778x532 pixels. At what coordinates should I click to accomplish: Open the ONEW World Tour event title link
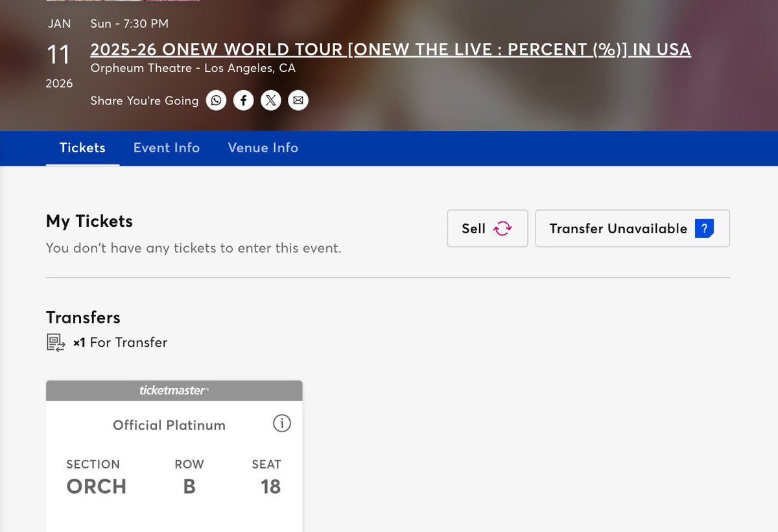click(x=390, y=50)
